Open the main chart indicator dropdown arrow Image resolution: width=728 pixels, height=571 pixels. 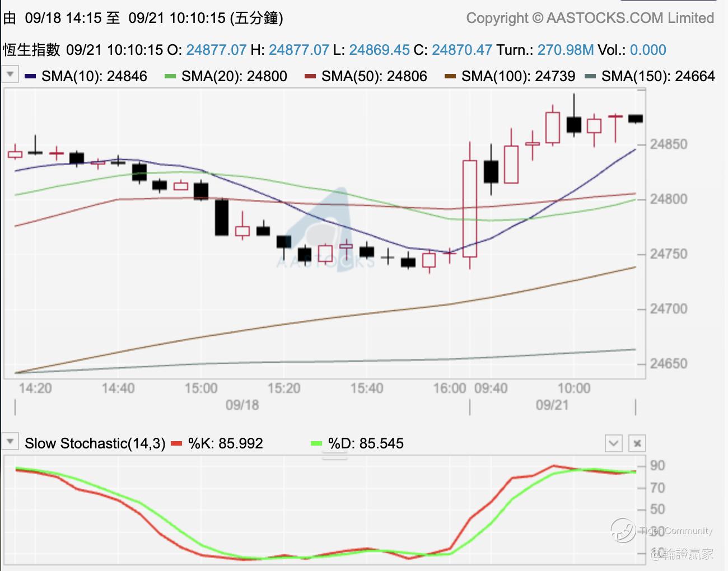[10, 74]
